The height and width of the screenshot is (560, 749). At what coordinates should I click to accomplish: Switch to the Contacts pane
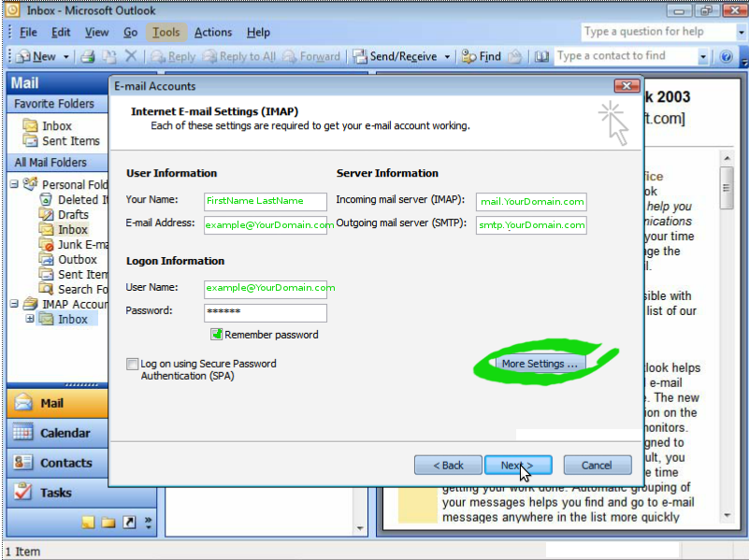58,463
